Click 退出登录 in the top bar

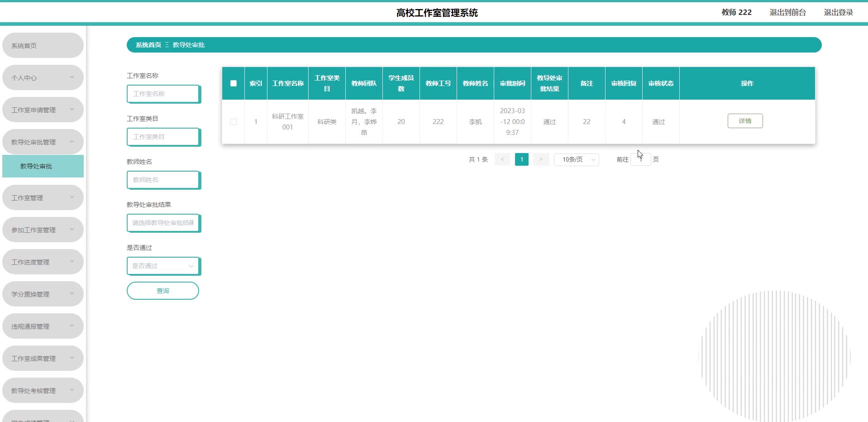pos(838,12)
